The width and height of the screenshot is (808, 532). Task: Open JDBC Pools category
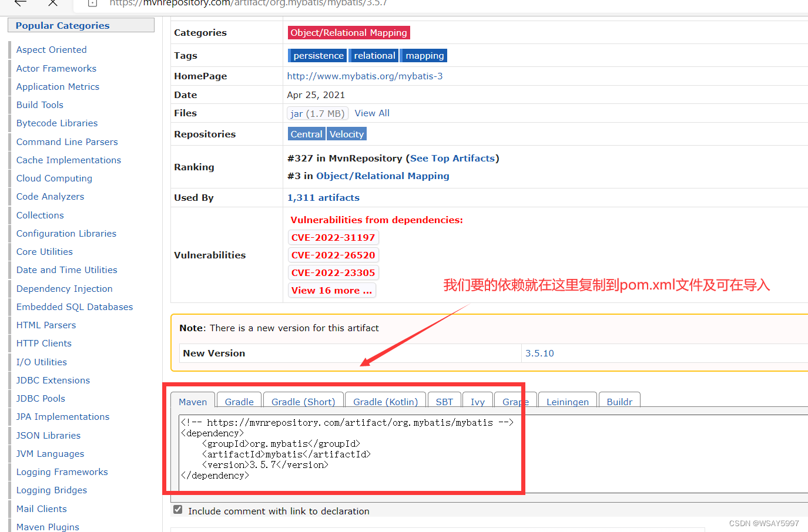pos(41,399)
